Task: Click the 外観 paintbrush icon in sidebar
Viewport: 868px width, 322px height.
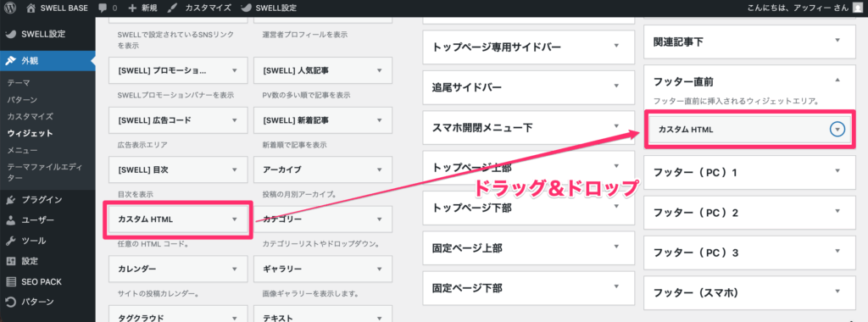Action: tap(10, 61)
